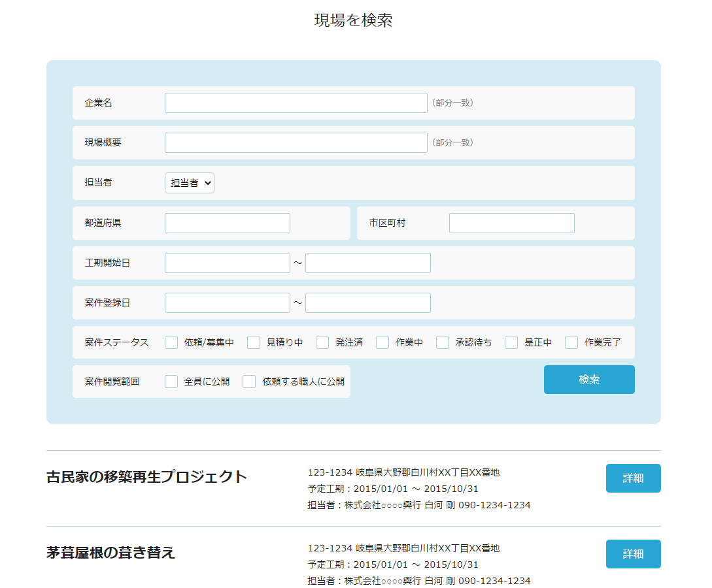
Task: Click the 工期開始日 start date field
Action: 228,263
